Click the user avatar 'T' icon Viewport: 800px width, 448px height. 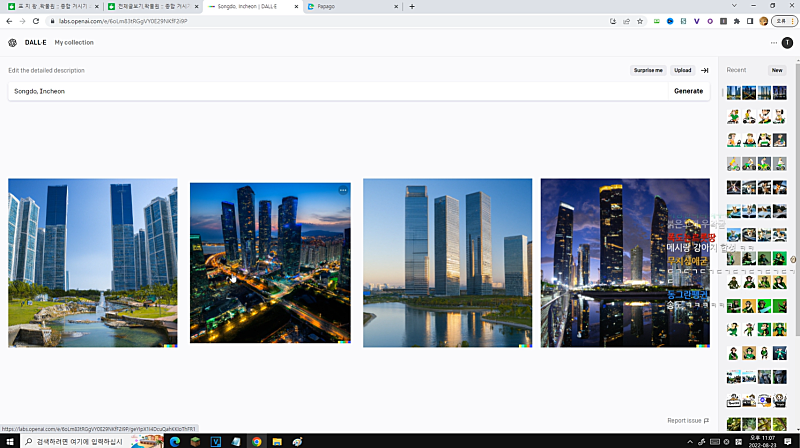click(x=787, y=43)
